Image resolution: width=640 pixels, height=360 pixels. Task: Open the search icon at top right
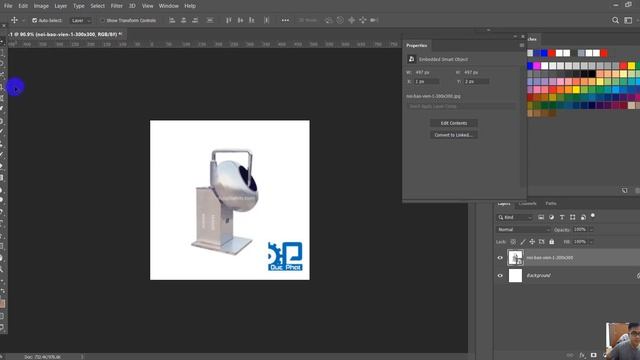pos(615,20)
